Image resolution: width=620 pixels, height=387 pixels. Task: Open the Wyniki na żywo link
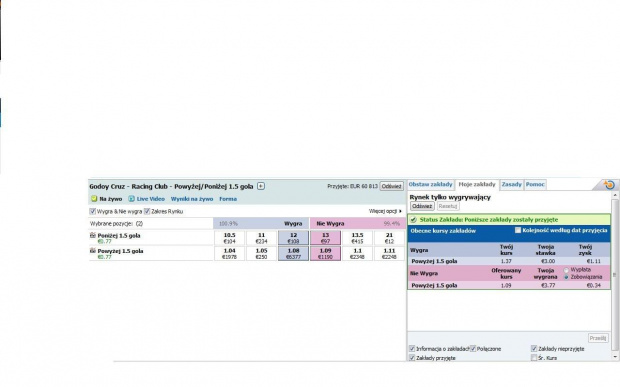192,199
